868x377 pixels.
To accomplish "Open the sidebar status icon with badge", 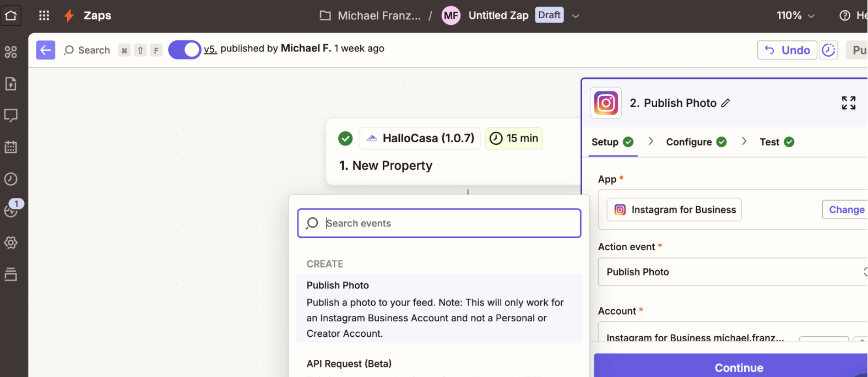I will click(12, 209).
